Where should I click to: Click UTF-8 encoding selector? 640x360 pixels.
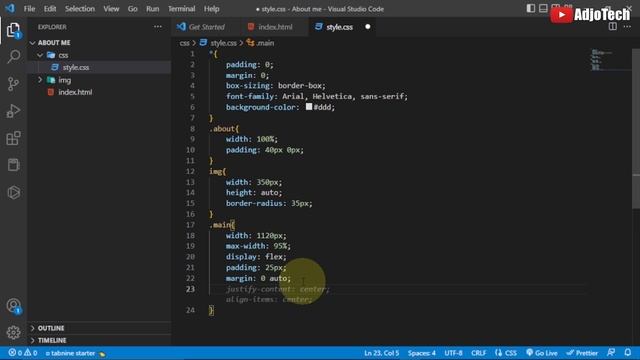click(453, 353)
